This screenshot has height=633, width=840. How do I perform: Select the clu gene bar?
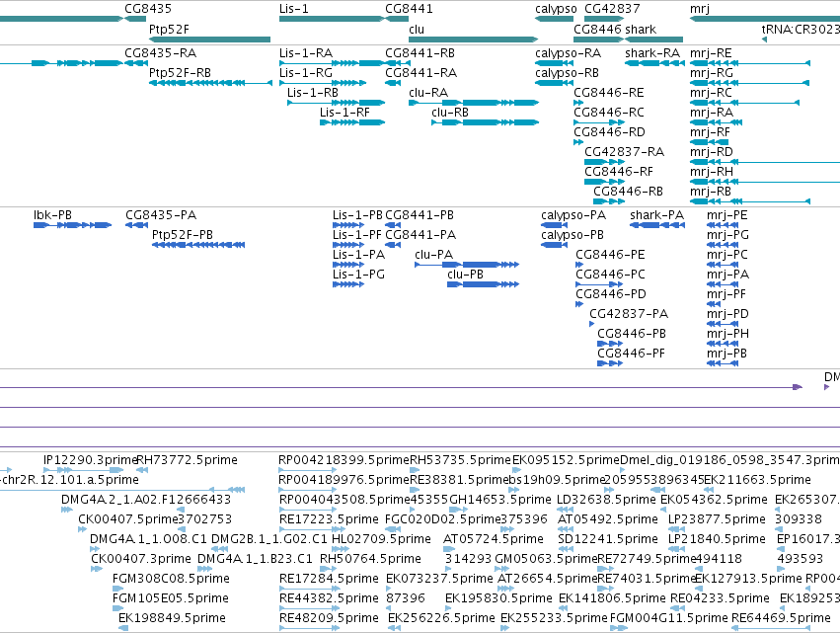coord(473,40)
